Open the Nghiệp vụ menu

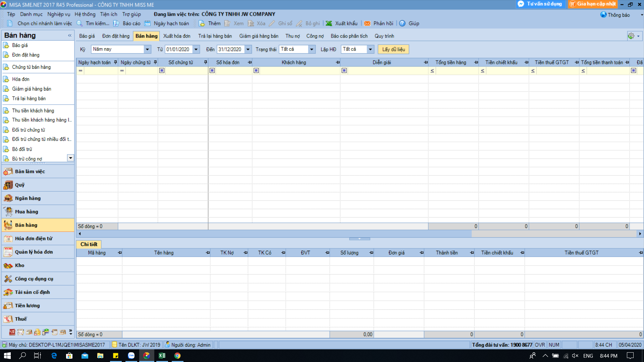(59, 14)
